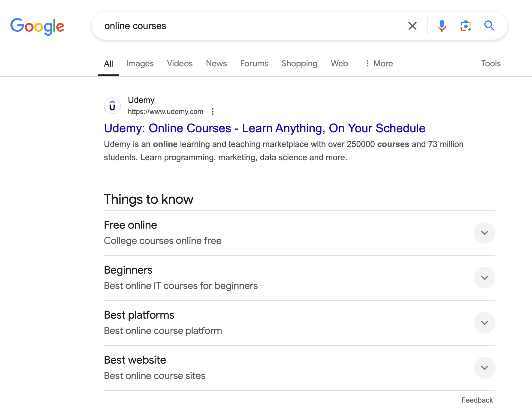Switch to the Images tab

(140, 64)
